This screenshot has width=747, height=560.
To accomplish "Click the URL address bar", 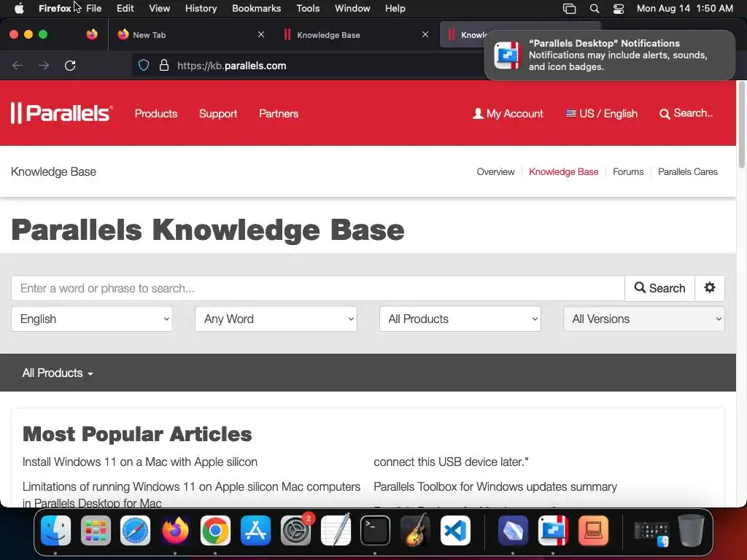I will 307,65.
